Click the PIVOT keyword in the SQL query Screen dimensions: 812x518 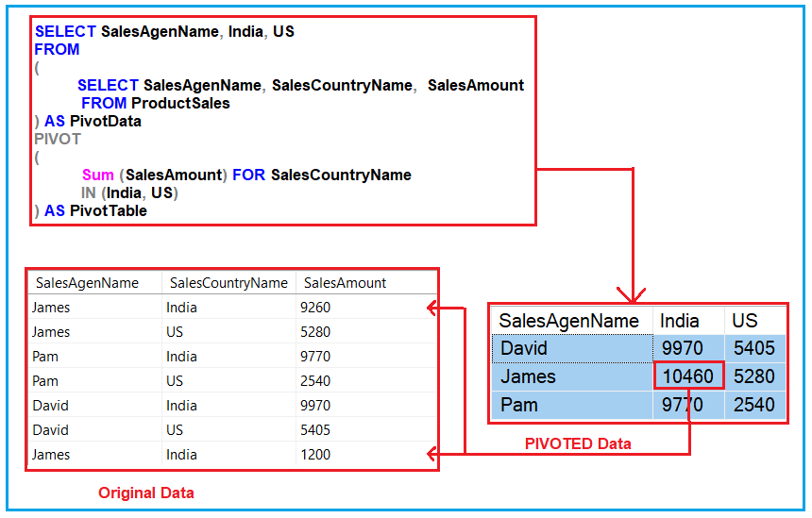pyautogui.click(x=58, y=140)
